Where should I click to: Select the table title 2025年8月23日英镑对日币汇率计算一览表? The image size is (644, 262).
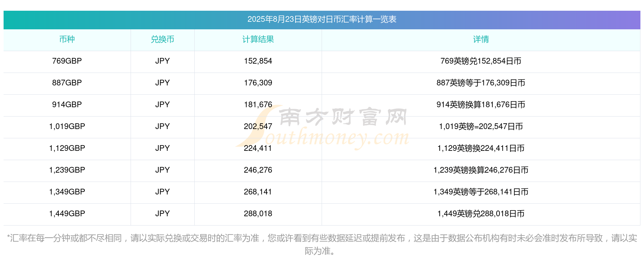coord(322,19)
